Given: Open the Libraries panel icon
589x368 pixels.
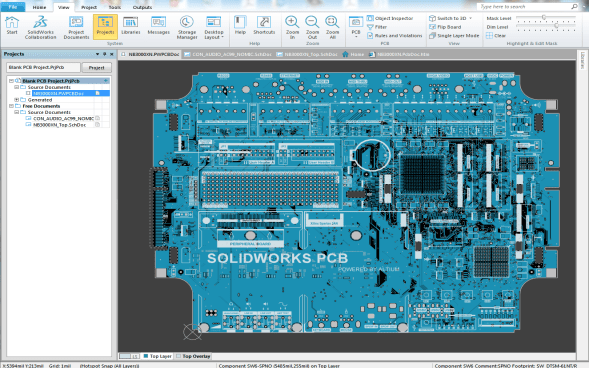Looking at the screenshot, I should (x=130, y=26).
